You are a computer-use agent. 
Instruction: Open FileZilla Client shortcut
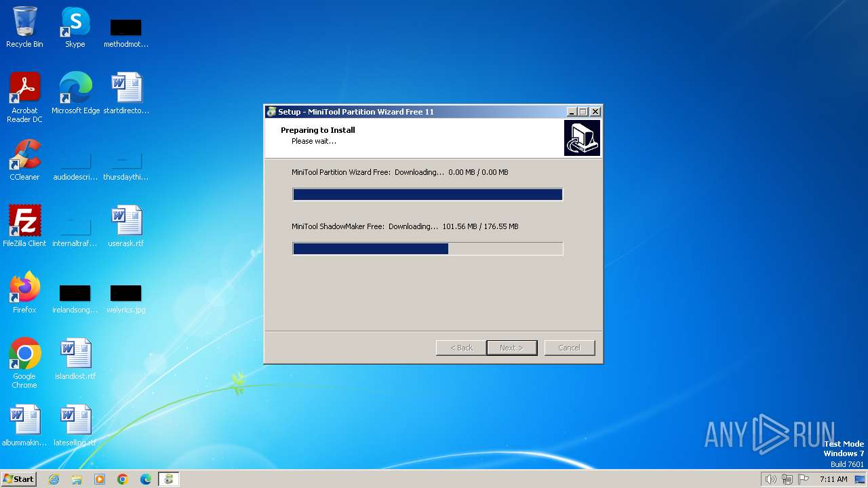coord(24,226)
